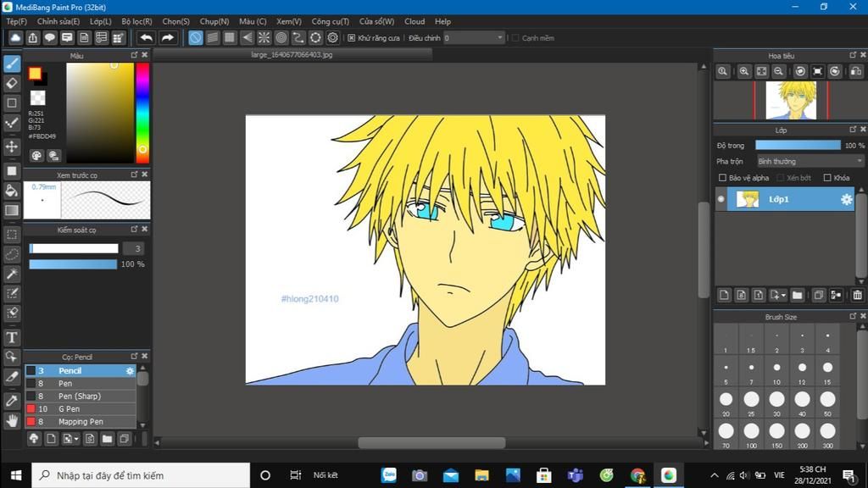Enable the Khóa layer lock checkbox
The width and height of the screenshot is (868, 488).
coord(827,178)
